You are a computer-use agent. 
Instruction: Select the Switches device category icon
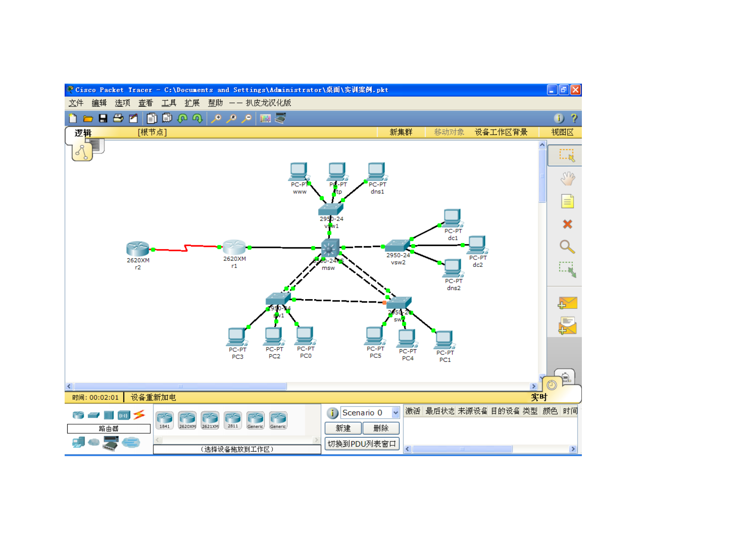click(94, 415)
